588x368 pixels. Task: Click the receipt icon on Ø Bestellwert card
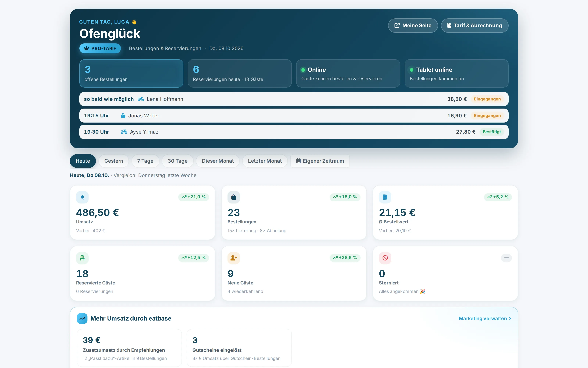click(385, 197)
